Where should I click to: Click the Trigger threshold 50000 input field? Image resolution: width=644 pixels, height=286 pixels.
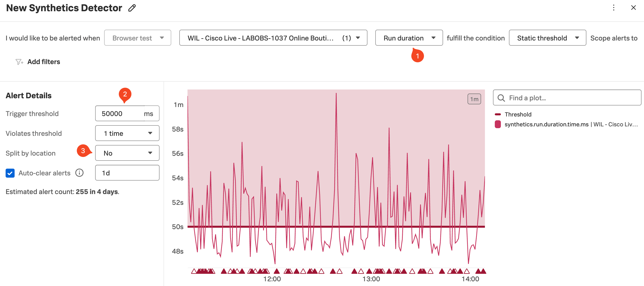pos(120,114)
